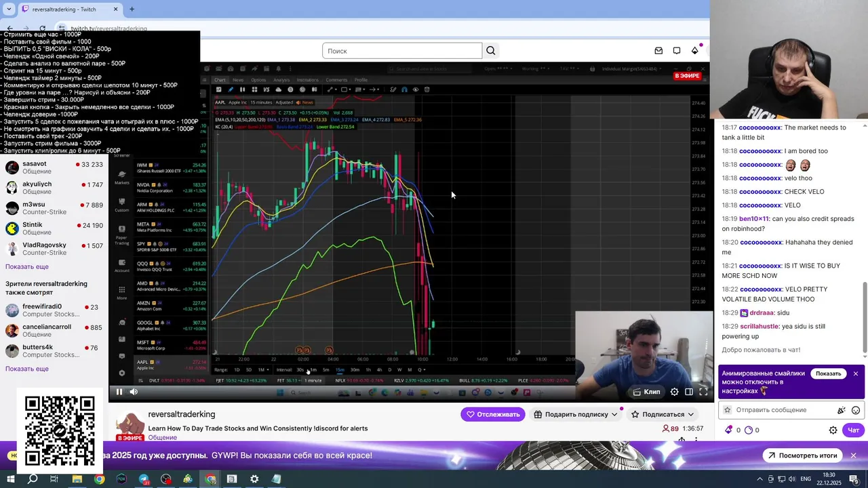Viewport: 868px width, 488px height.
Task: Mute the stream volume speaker icon
Action: (134, 391)
